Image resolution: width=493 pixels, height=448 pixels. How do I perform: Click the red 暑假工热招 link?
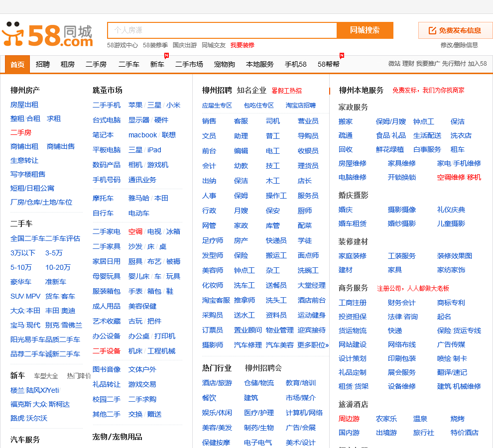pos(286,91)
